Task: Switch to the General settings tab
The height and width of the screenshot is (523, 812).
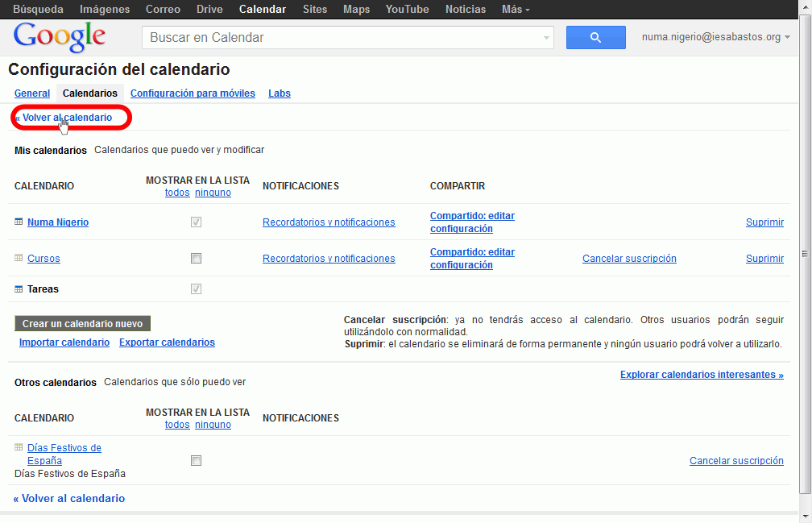Action: (32, 93)
